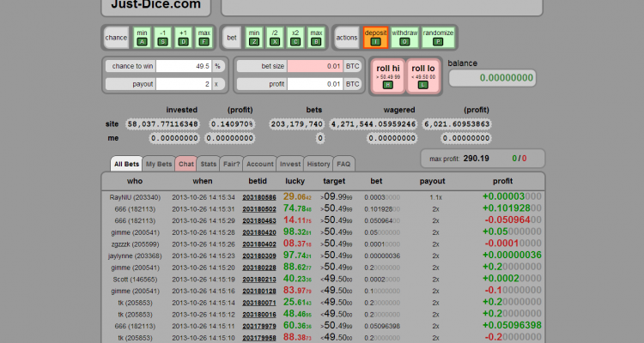Screen dimensions: 644x343
Task: Click the lucky column header
Action: [295, 181]
